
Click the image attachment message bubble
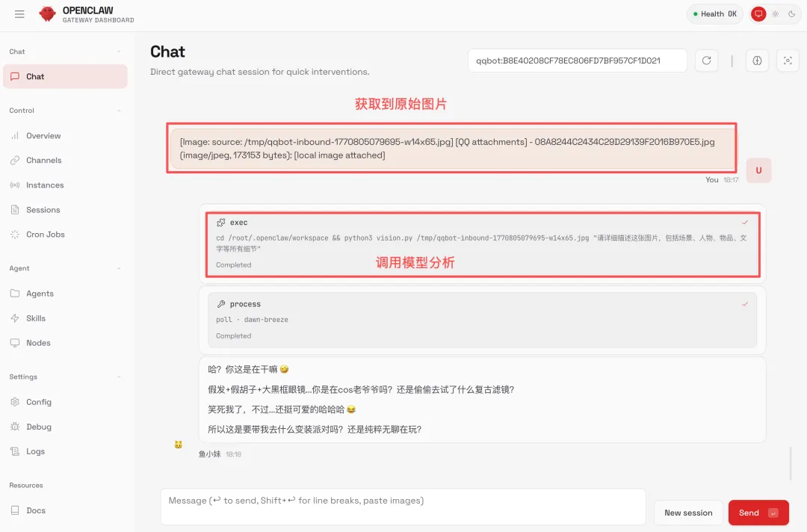453,149
